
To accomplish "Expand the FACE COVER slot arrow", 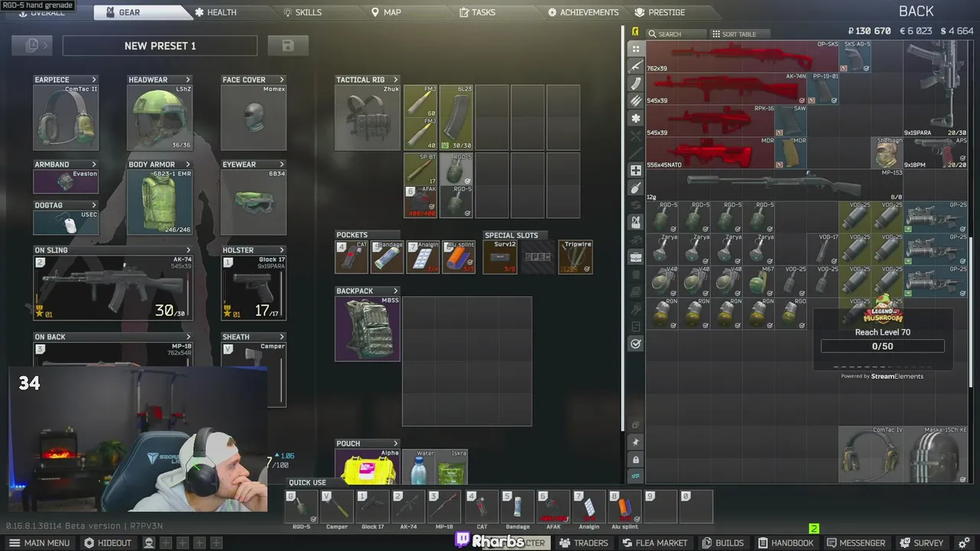I will click(x=282, y=80).
